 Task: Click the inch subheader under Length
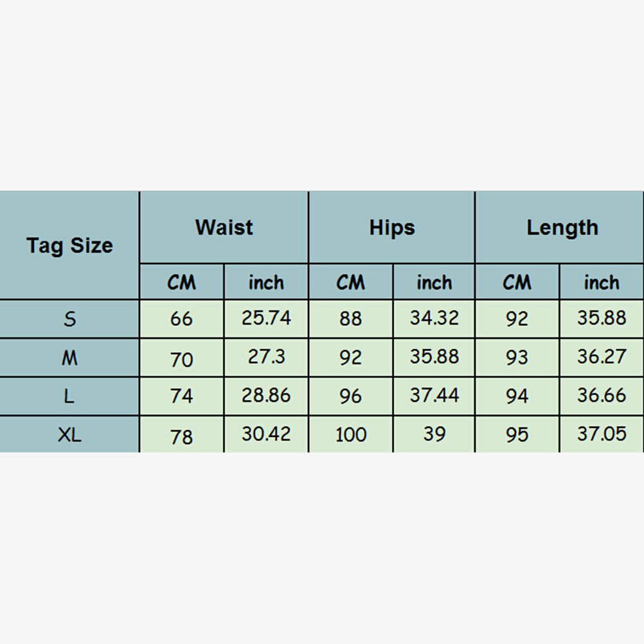602,282
